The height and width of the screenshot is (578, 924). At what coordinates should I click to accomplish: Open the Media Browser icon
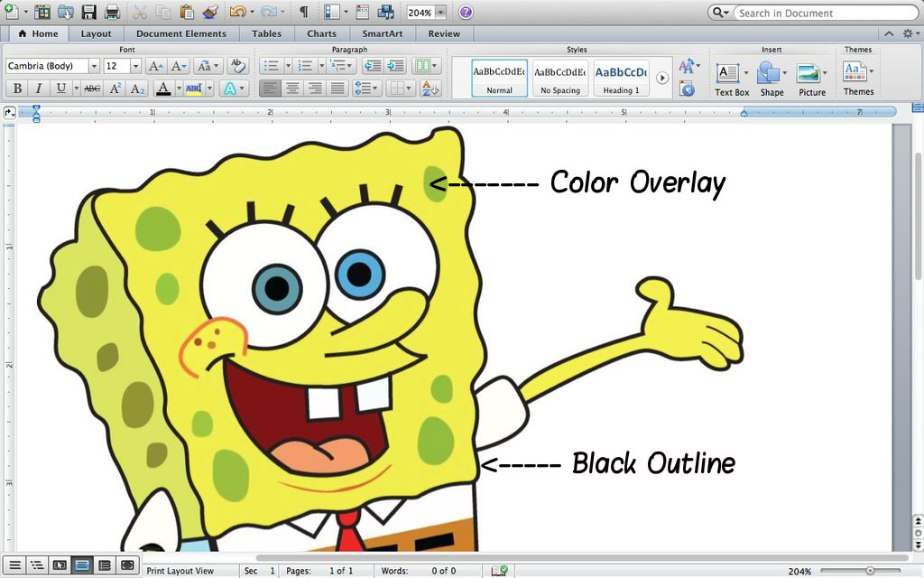click(x=386, y=12)
